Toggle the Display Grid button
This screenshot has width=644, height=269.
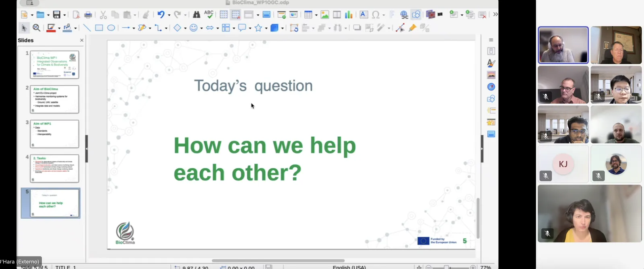tap(223, 15)
